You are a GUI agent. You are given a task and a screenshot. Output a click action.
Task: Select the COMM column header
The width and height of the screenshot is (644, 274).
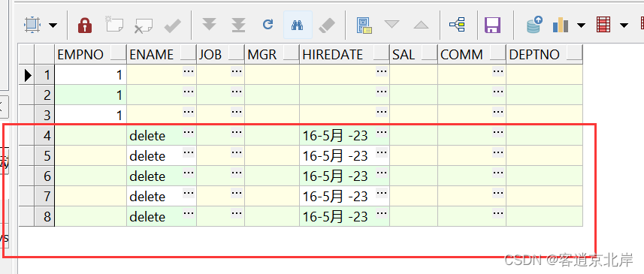point(472,54)
